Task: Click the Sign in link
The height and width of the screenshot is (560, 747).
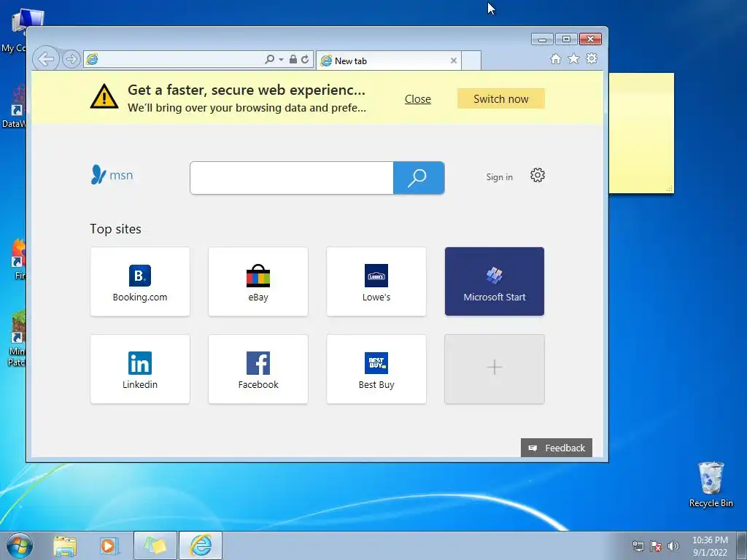Action: (x=499, y=177)
